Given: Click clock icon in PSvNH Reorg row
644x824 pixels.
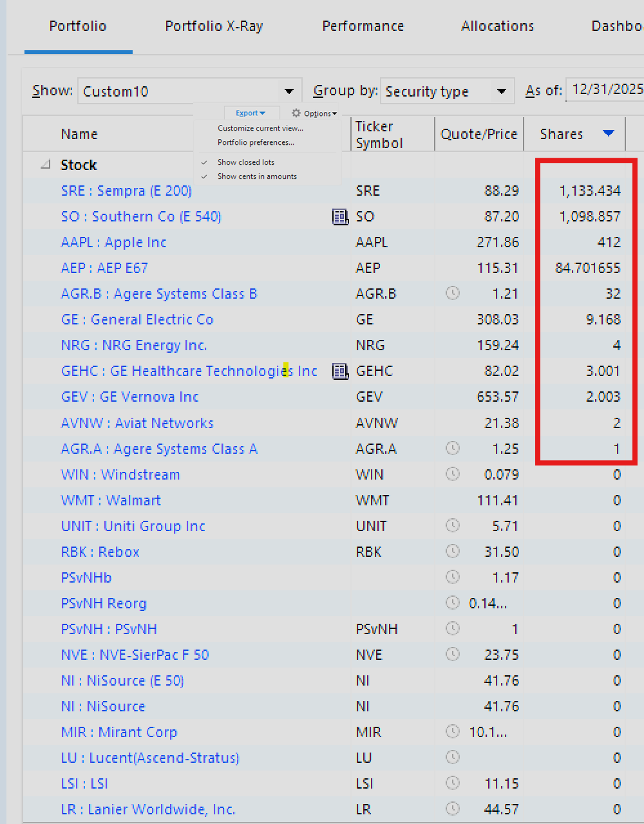Looking at the screenshot, I should (453, 603).
